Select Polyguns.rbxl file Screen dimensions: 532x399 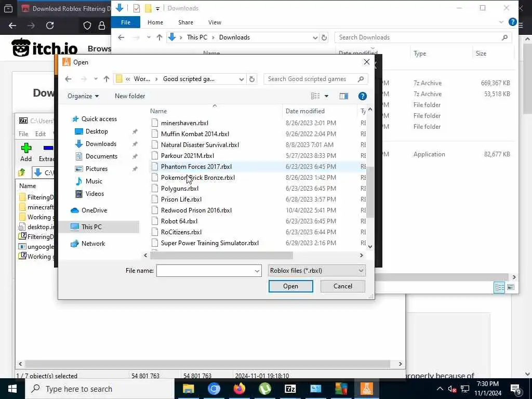pos(179,188)
